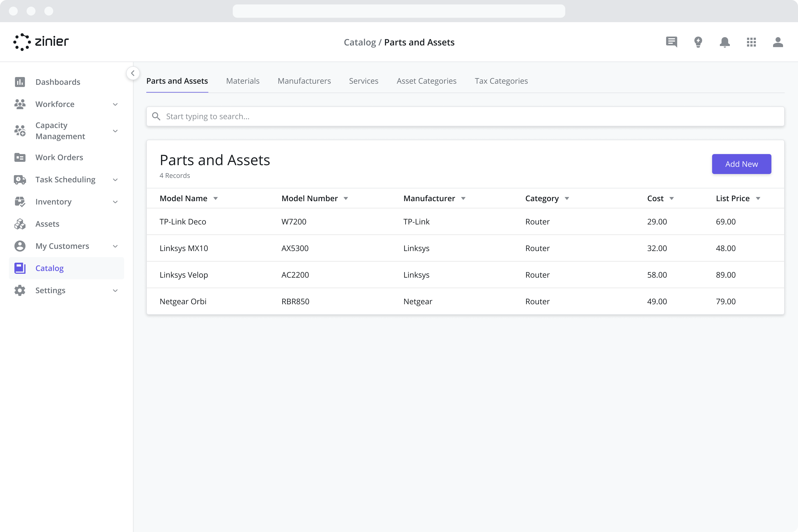Viewport: 798px width, 532px height.
Task: Switch to the Parts and Assets tab
Action: click(x=177, y=81)
